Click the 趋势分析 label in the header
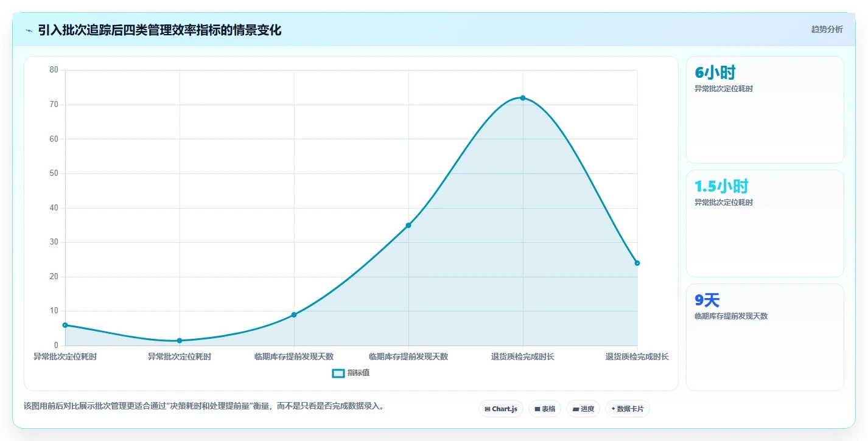This screenshot has width=868, height=441. click(x=827, y=29)
